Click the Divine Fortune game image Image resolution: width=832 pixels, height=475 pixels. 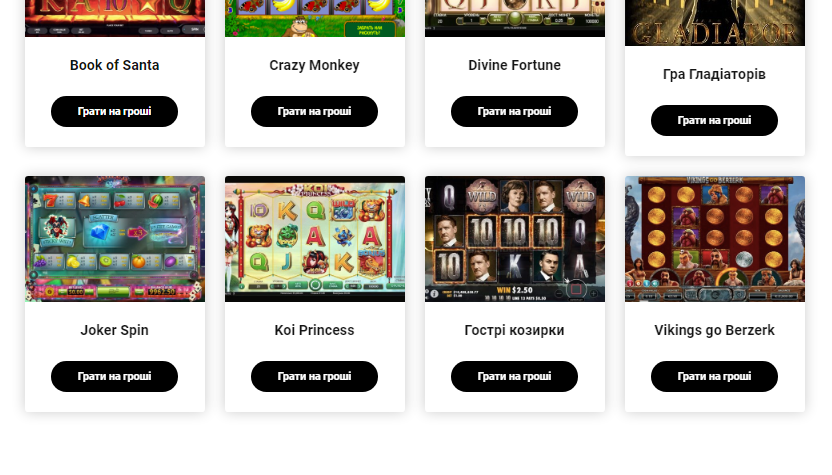(x=515, y=18)
